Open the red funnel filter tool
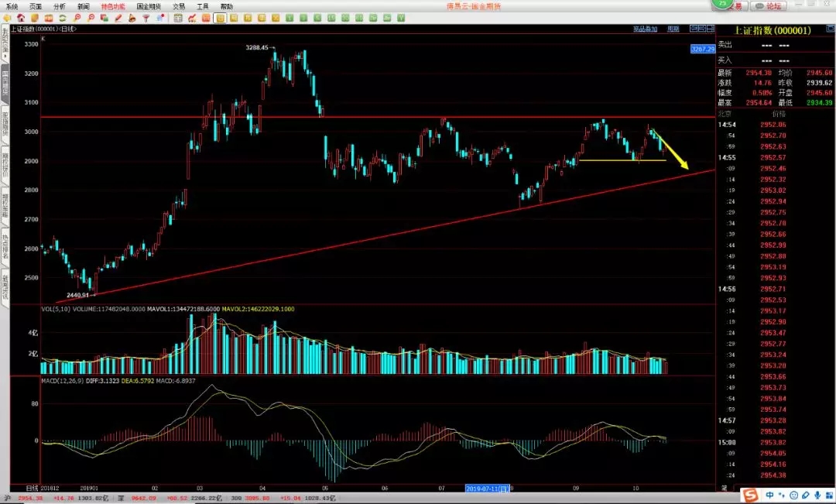This screenshot has height=504, width=836. (x=146, y=18)
